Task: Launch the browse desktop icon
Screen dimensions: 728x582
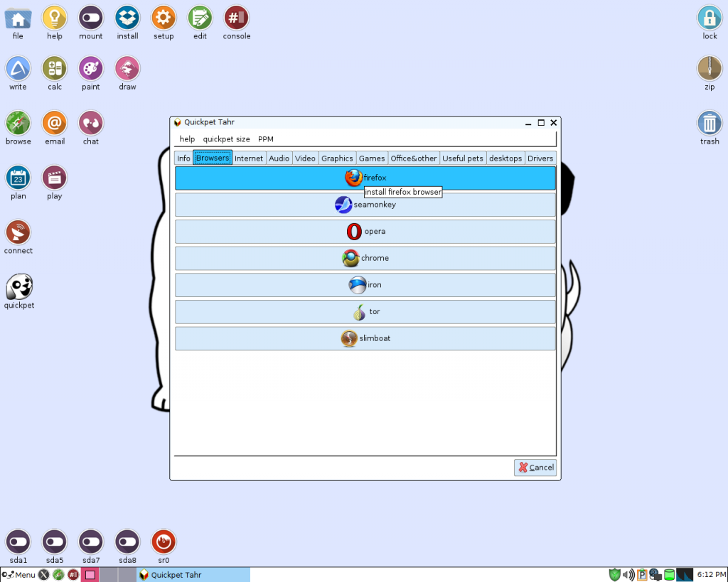Action: (18, 128)
